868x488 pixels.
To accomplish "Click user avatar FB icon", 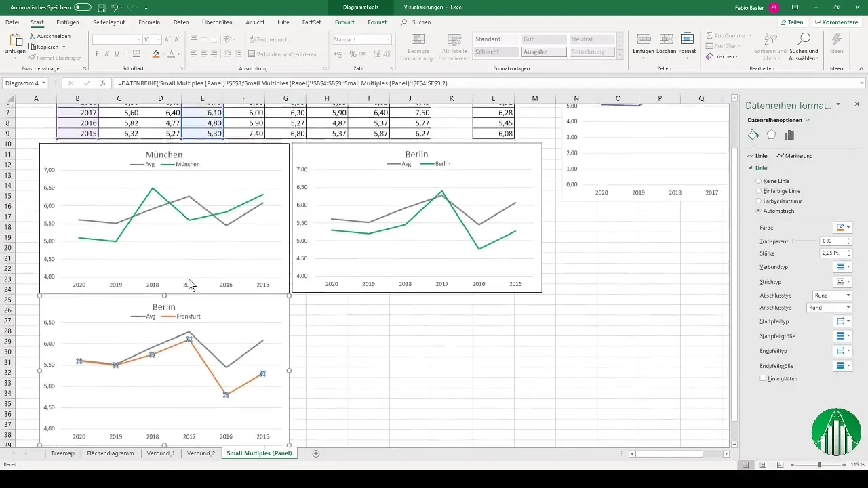I will 774,7.
